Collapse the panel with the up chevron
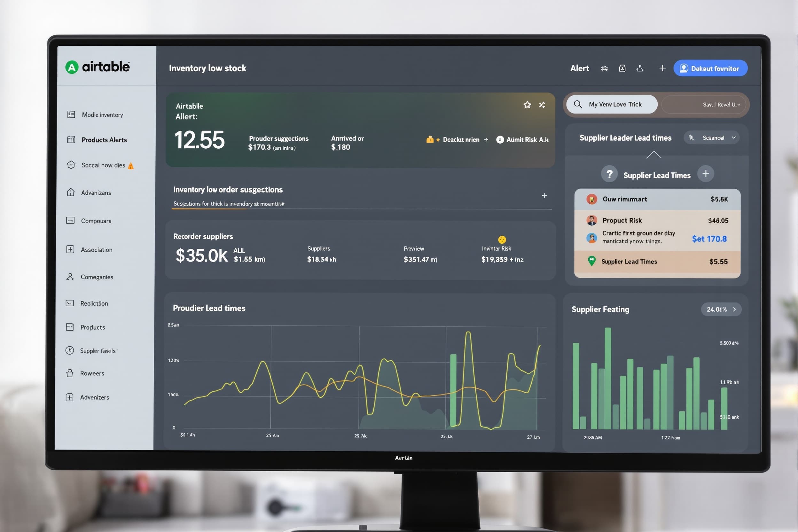The width and height of the screenshot is (798, 532). pyautogui.click(x=653, y=155)
